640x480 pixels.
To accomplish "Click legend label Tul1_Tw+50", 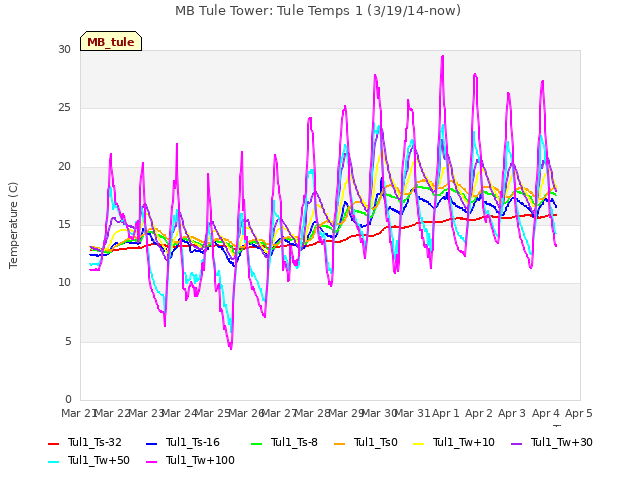I will pos(99,460).
